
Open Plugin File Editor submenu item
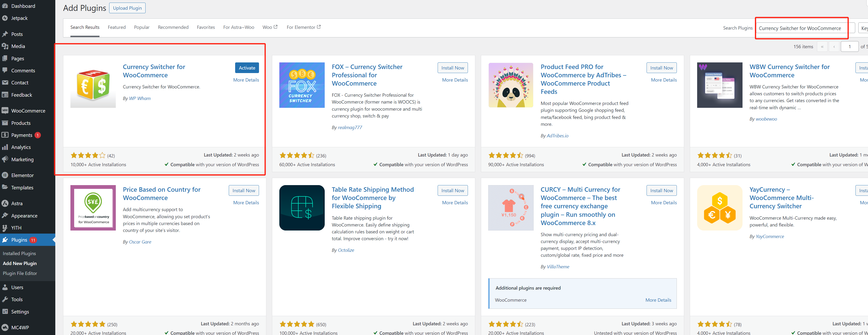point(20,273)
